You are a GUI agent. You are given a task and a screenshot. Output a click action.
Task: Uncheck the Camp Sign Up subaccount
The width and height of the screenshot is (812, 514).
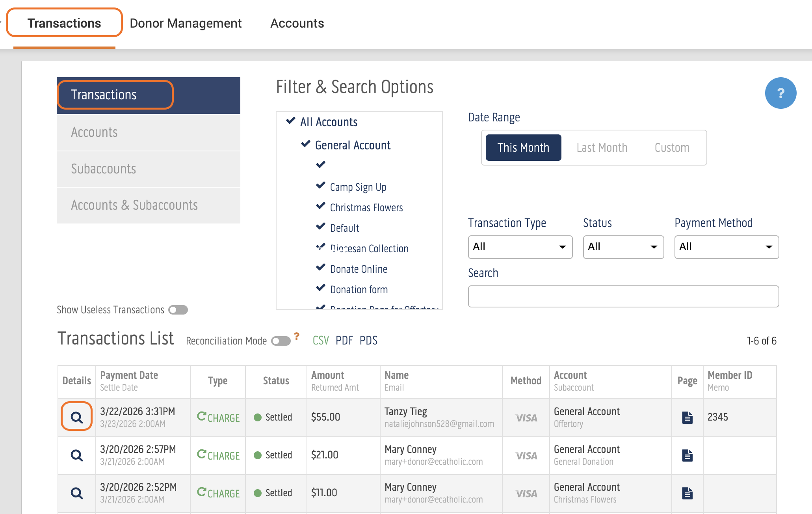coord(321,186)
